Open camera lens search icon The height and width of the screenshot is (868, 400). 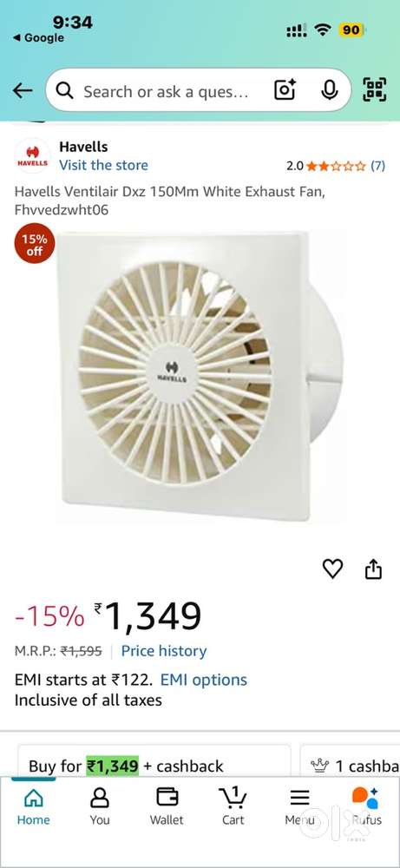pyautogui.click(x=285, y=89)
